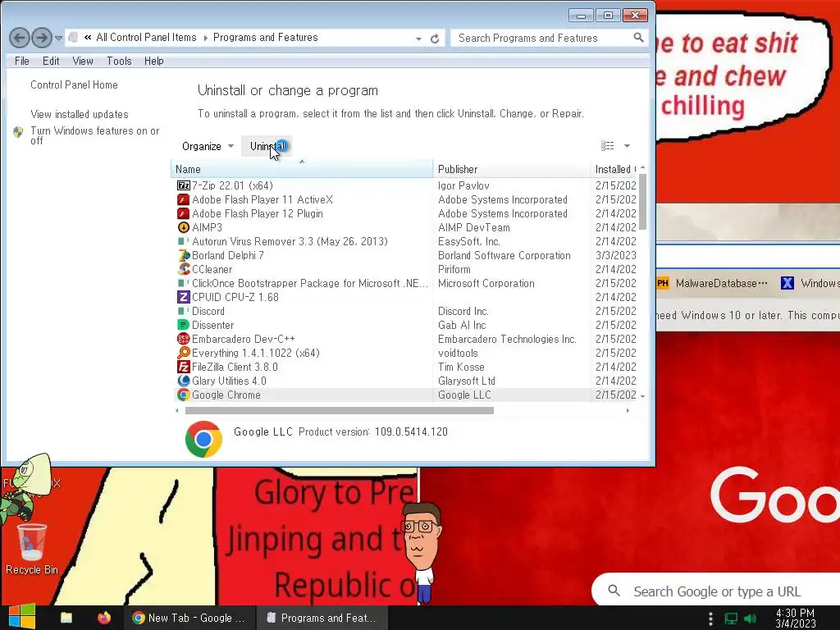Click Windows bookmark in Chrome window
Image resolution: width=840 pixels, height=630 pixels.
[x=810, y=283]
